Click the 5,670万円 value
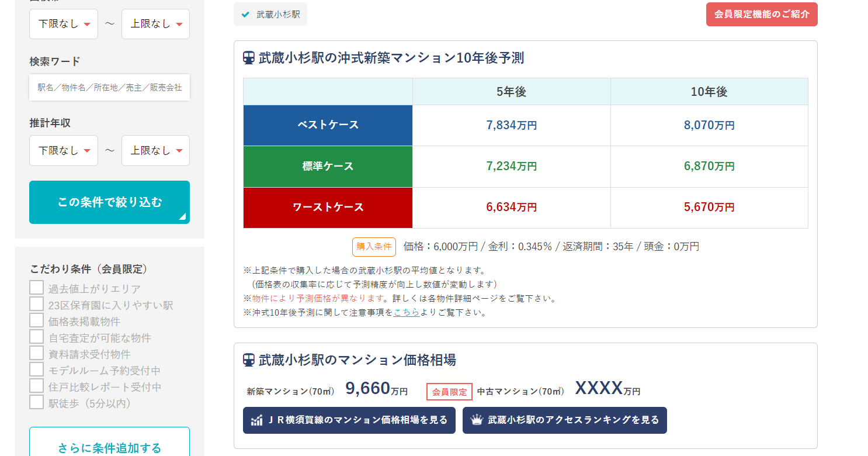868x456 pixels. (709, 207)
